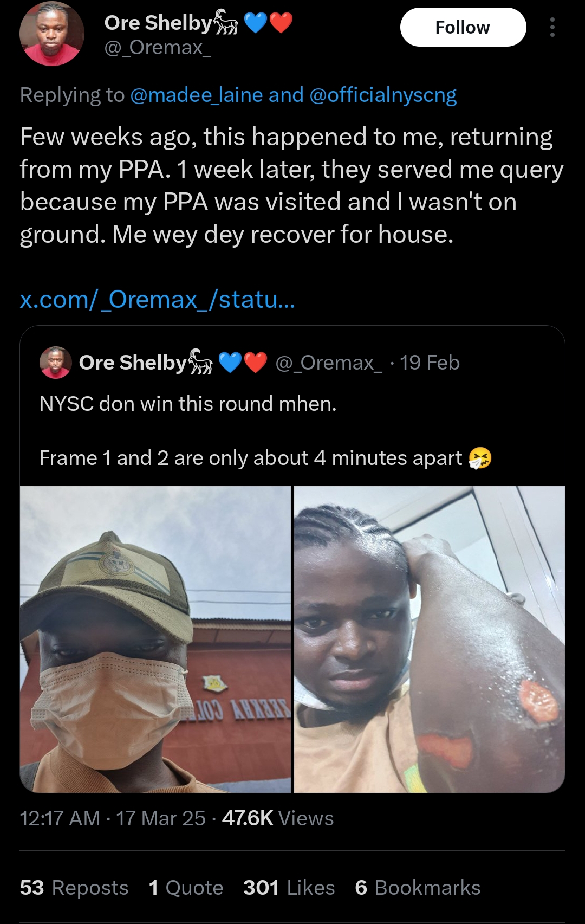Open the x.com/_Oremax_/statu... link

point(158,299)
